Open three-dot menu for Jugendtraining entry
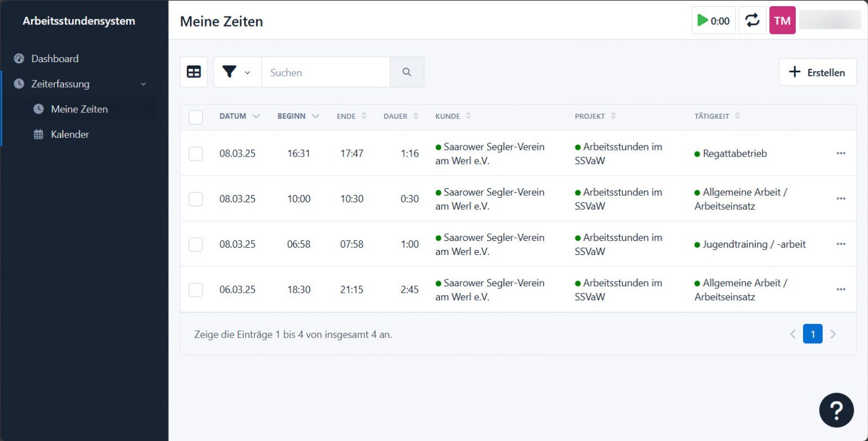 pos(841,244)
